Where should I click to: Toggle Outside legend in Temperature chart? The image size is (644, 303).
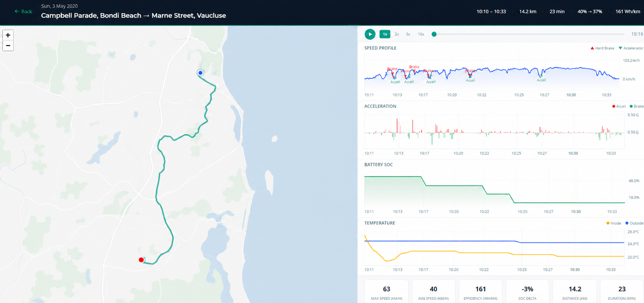pyautogui.click(x=634, y=223)
